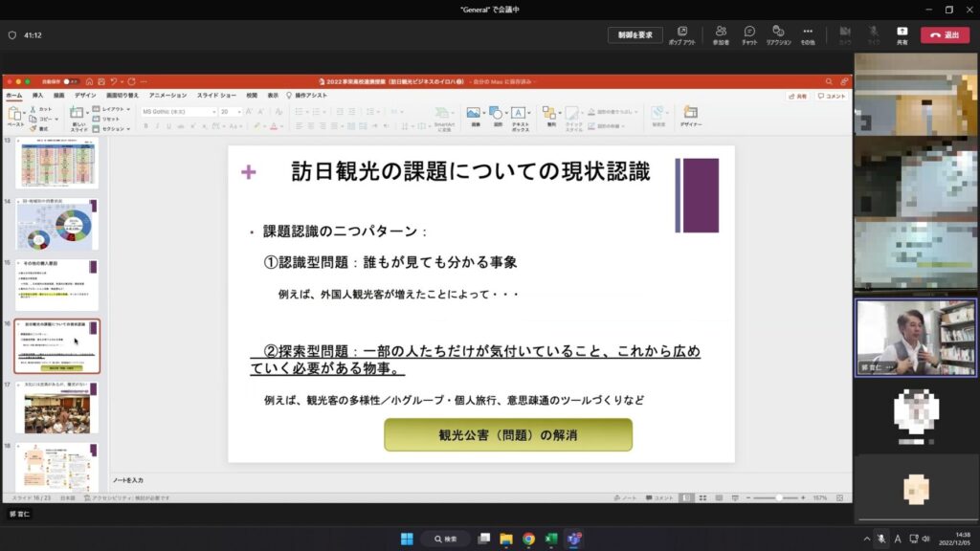Open the 画面切り替え ribbon tab
The width and height of the screenshot is (980, 551).
[122, 96]
